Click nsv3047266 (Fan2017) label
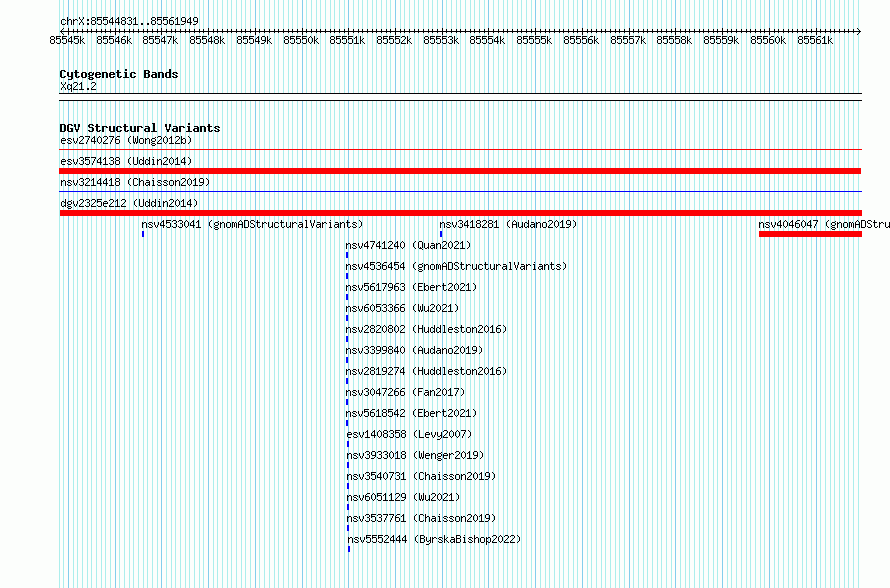Image resolution: width=890 pixels, height=588 pixels. point(405,392)
